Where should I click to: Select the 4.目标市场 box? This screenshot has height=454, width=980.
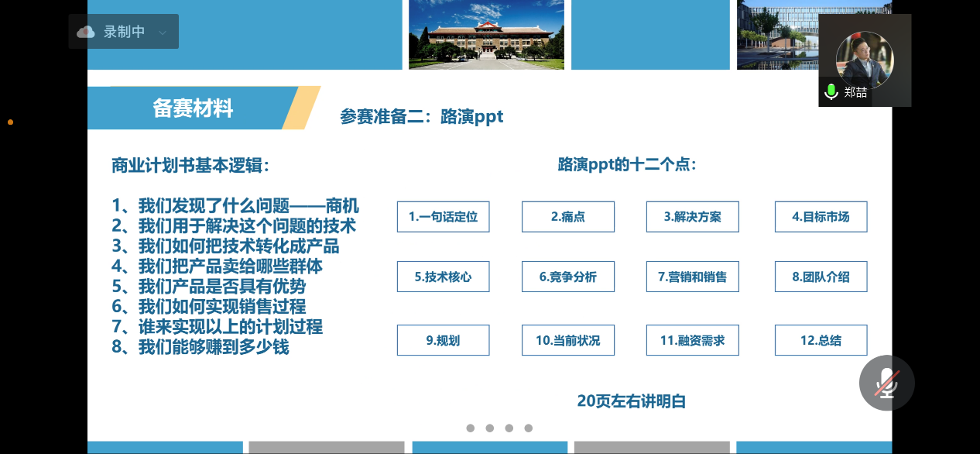coord(821,217)
